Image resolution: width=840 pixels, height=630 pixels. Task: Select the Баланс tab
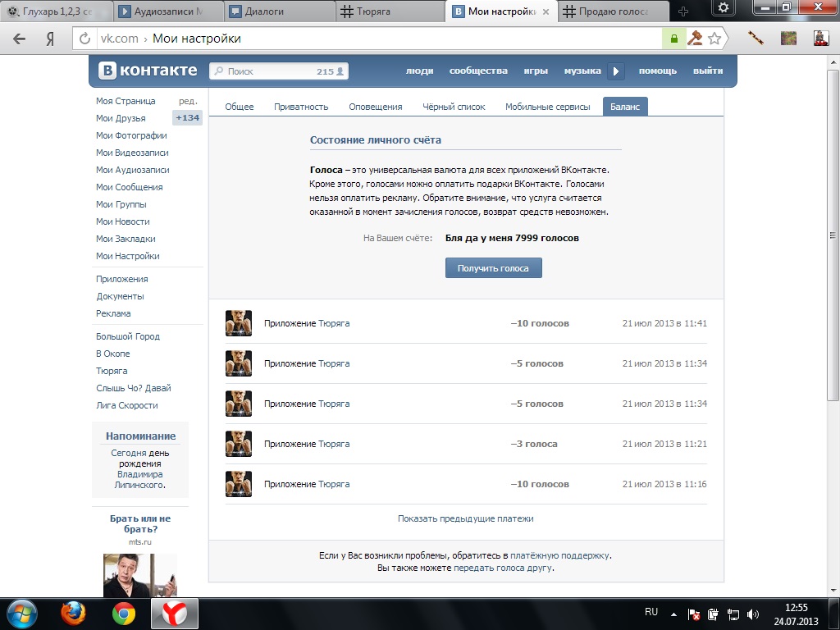pyautogui.click(x=624, y=107)
